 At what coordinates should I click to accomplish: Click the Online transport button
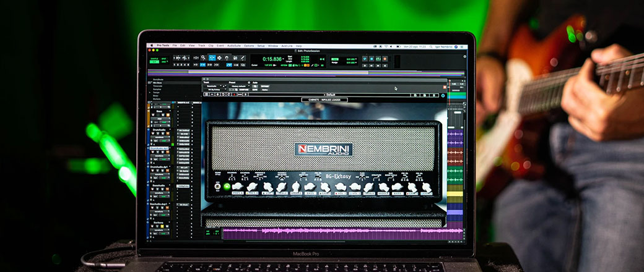coord(365,59)
